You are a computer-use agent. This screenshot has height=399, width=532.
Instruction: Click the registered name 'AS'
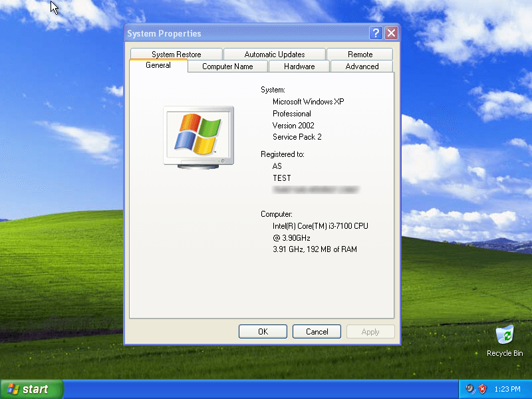tap(277, 166)
